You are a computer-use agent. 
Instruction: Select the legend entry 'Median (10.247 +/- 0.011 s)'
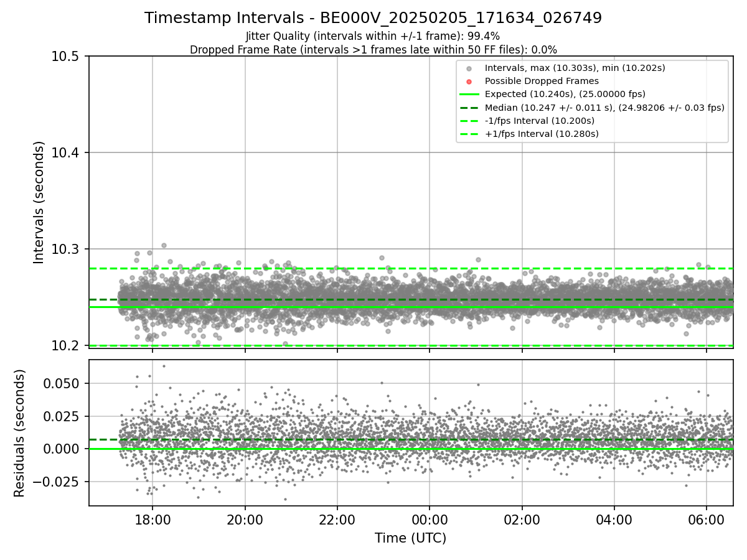(604, 108)
